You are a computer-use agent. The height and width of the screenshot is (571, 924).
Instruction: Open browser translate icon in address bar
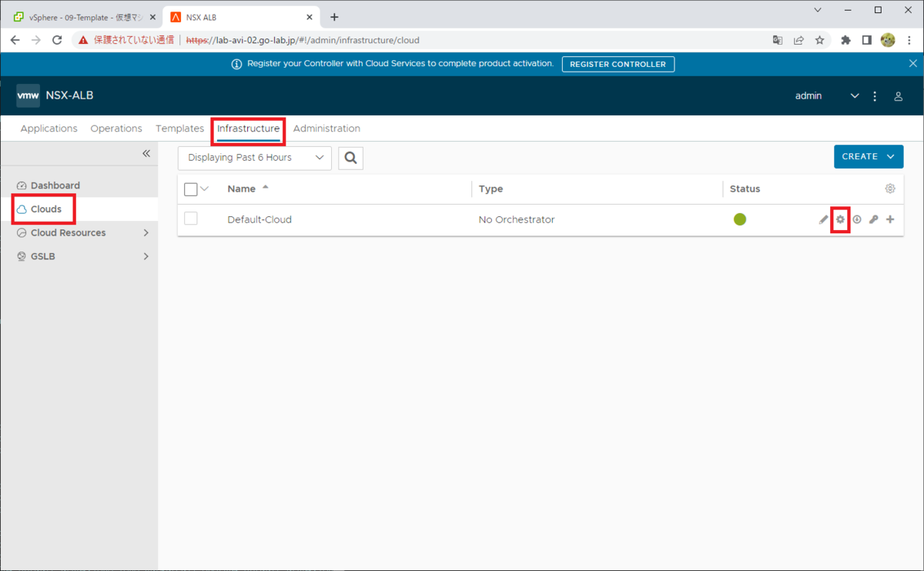click(778, 40)
